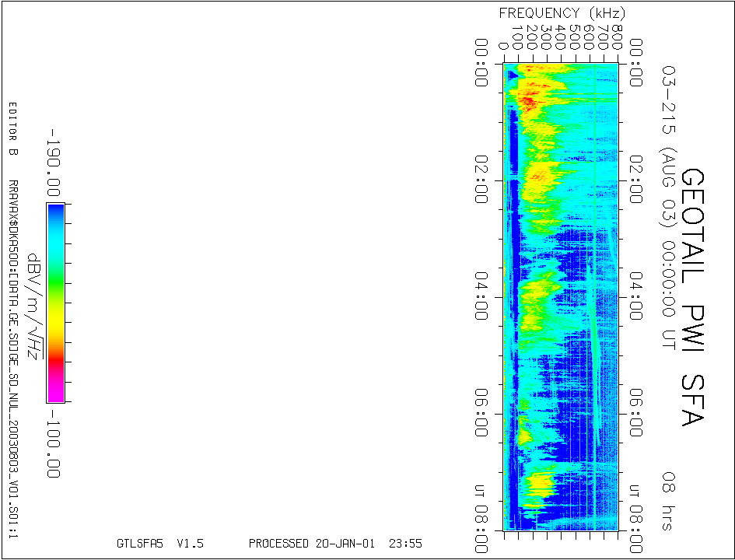This screenshot has width=735, height=560.
Task: Click the EDITOR B text
Action: click(x=12, y=129)
